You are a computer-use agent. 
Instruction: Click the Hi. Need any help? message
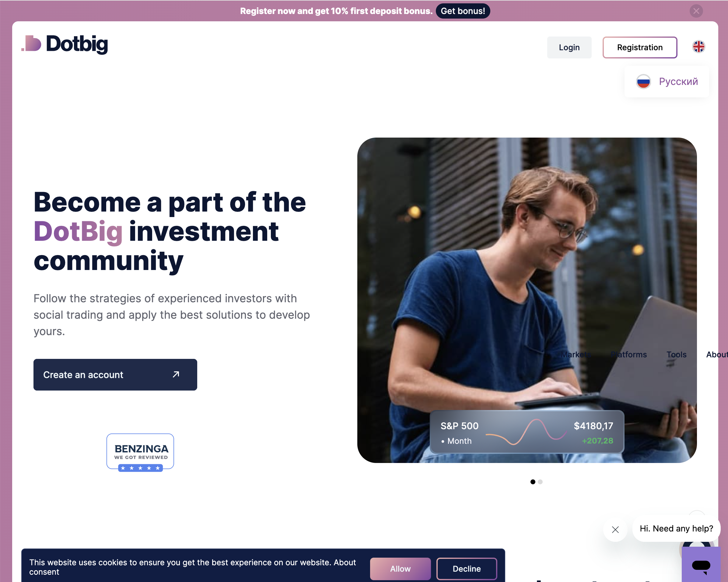point(676,528)
